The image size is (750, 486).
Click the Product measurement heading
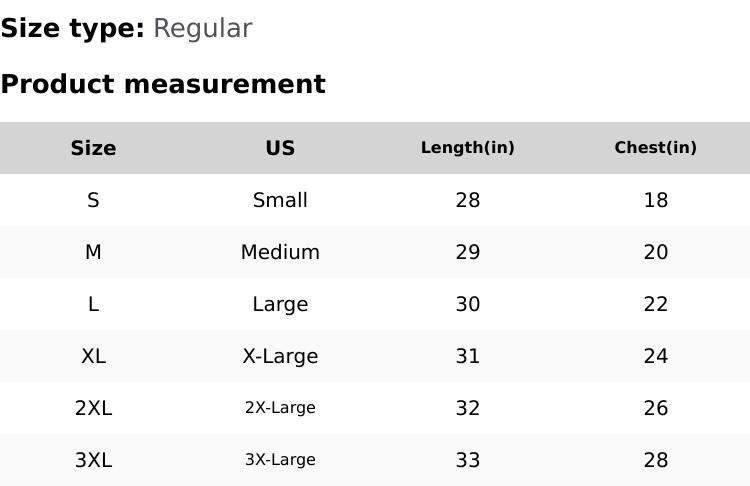pos(163,84)
